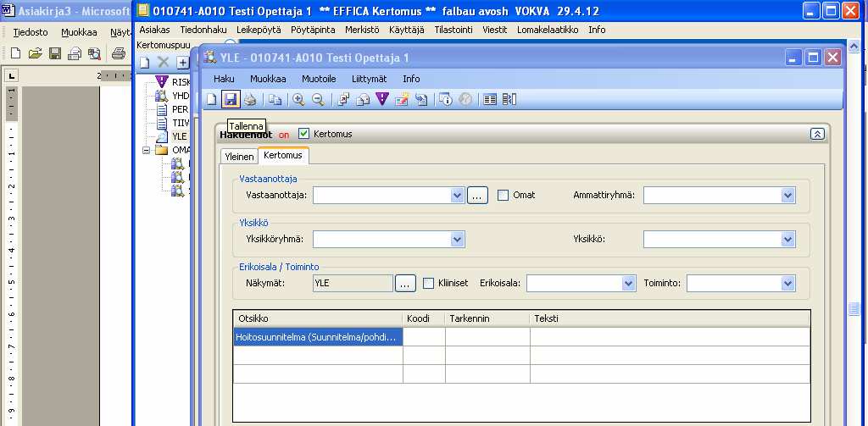Collapse the Hakuehdot panel with double chevron
The height and width of the screenshot is (426, 868).
coord(817,134)
